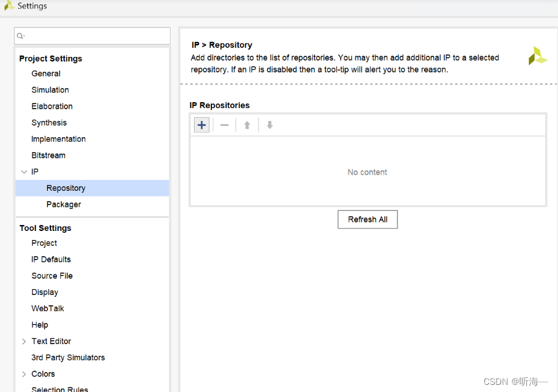This screenshot has width=558, height=392.
Task: Select Elaboration settings
Action: 52,107
